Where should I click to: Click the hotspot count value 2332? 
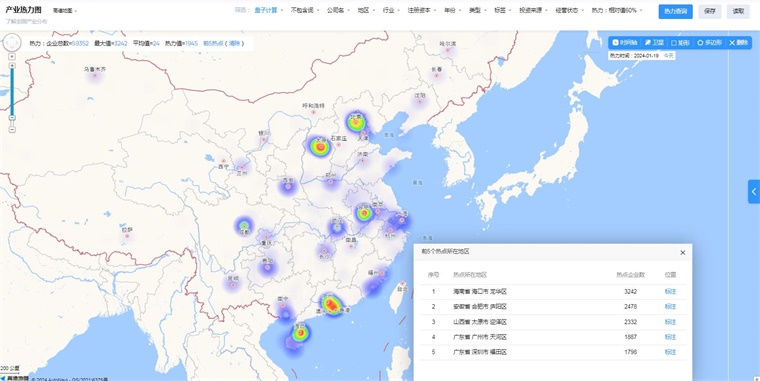(631, 322)
